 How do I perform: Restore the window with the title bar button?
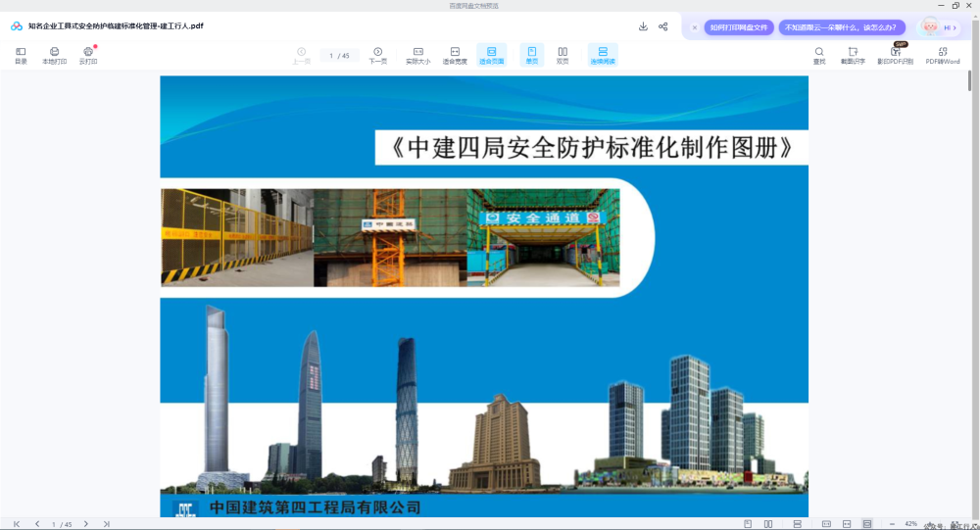[x=955, y=5]
